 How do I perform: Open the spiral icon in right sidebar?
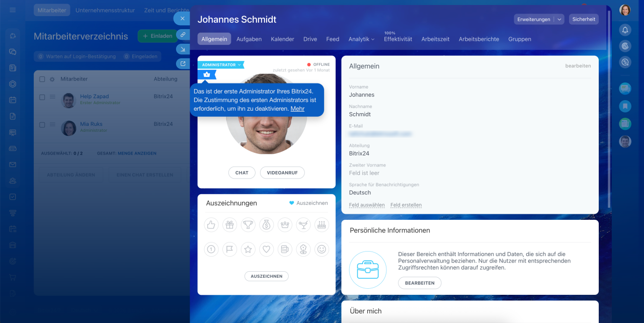[x=625, y=46]
